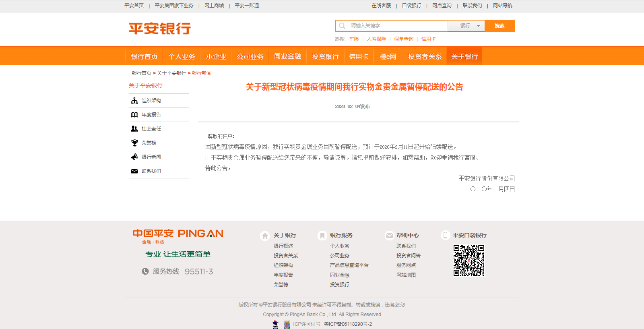Open the 投资者关系 nav tab
The height and width of the screenshot is (329, 644).
(x=425, y=56)
